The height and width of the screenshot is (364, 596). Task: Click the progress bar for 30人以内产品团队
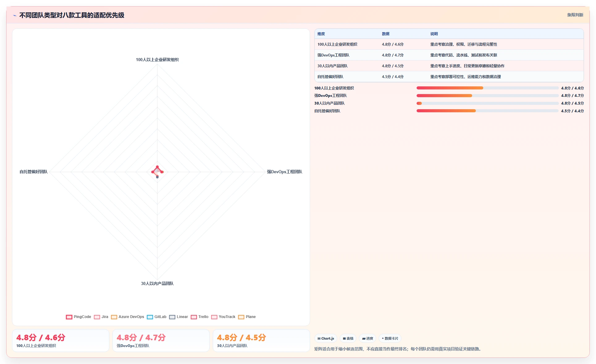click(488, 103)
